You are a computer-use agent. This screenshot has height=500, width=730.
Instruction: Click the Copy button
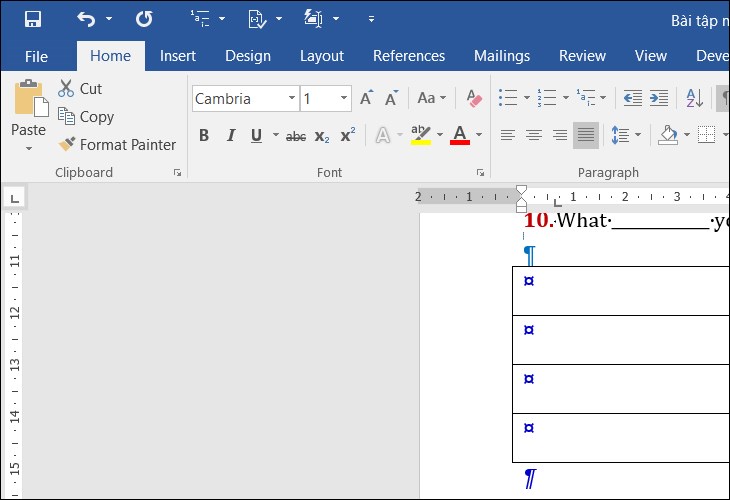point(86,117)
